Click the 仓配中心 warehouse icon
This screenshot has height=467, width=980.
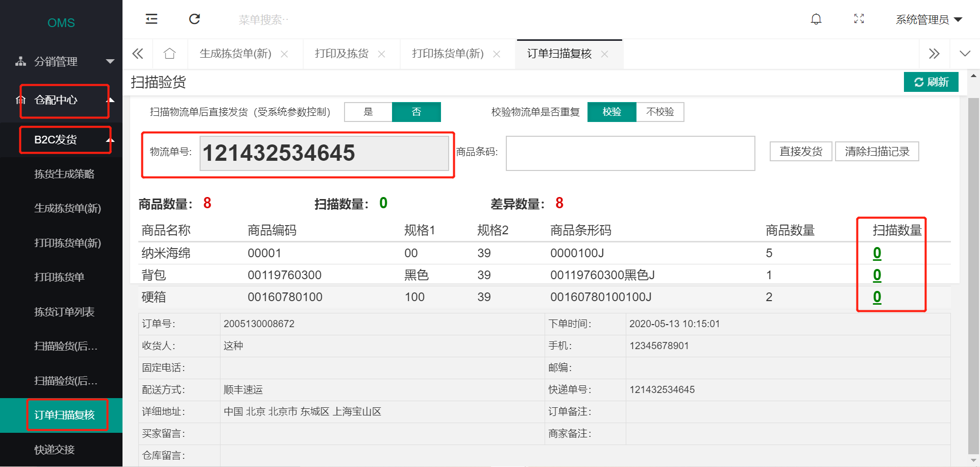click(20, 100)
